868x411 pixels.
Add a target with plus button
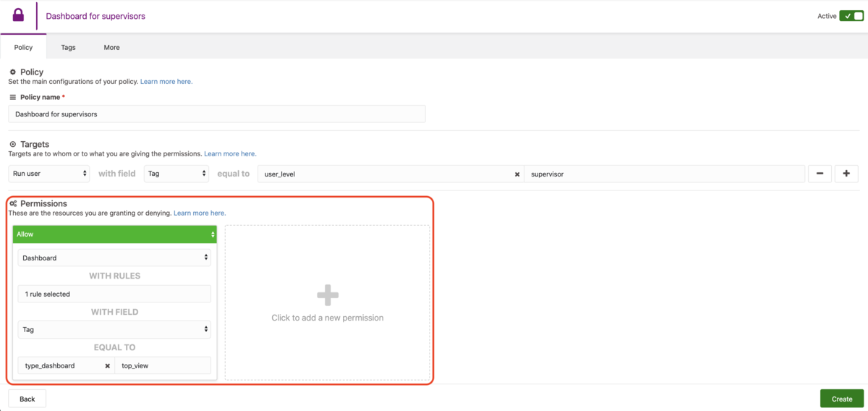point(846,174)
